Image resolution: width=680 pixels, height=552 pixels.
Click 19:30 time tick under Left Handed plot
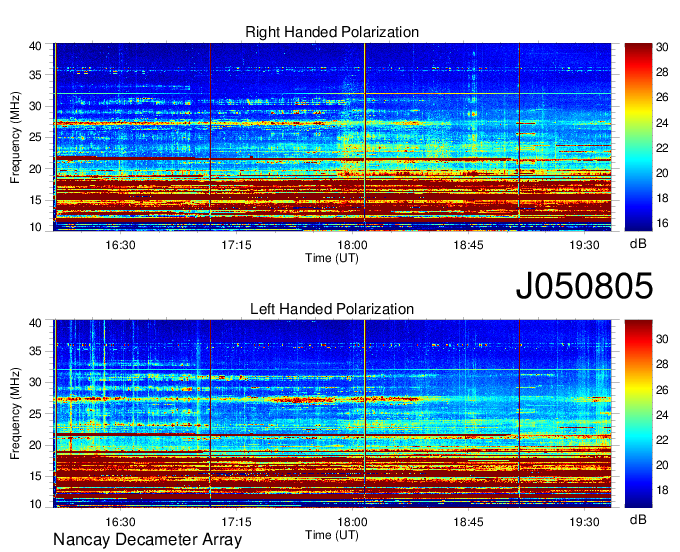[585, 522]
